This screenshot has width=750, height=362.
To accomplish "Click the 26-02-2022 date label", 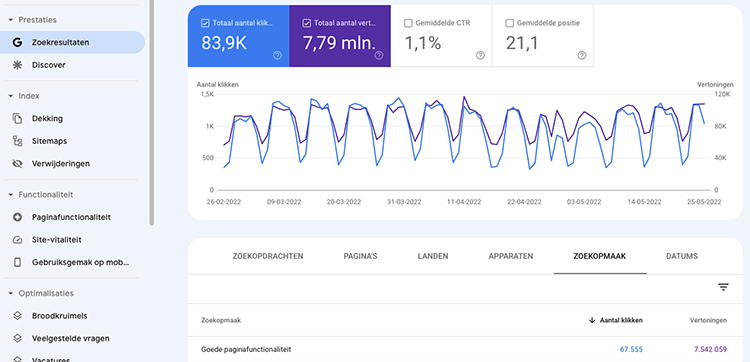I will point(224,202).
